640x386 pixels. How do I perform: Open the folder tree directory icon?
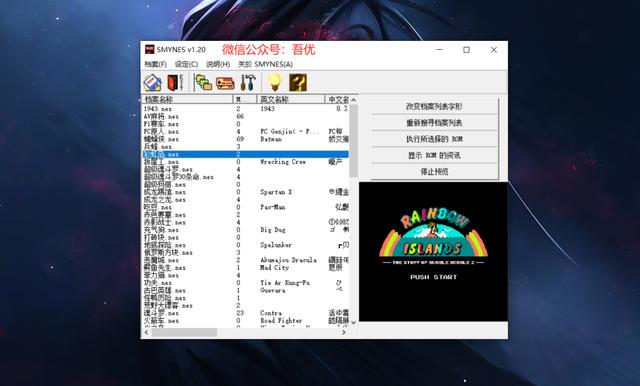tap(203, 83)
